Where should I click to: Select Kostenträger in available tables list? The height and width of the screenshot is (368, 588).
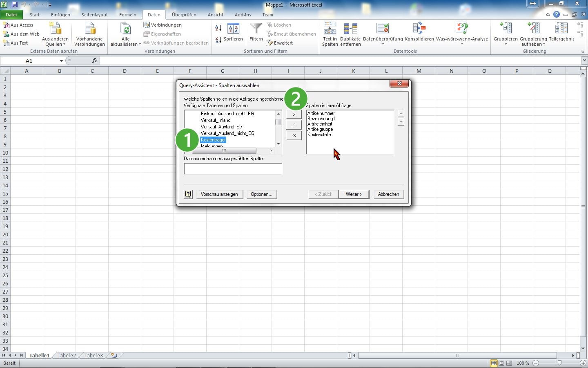tap(213, 140)
